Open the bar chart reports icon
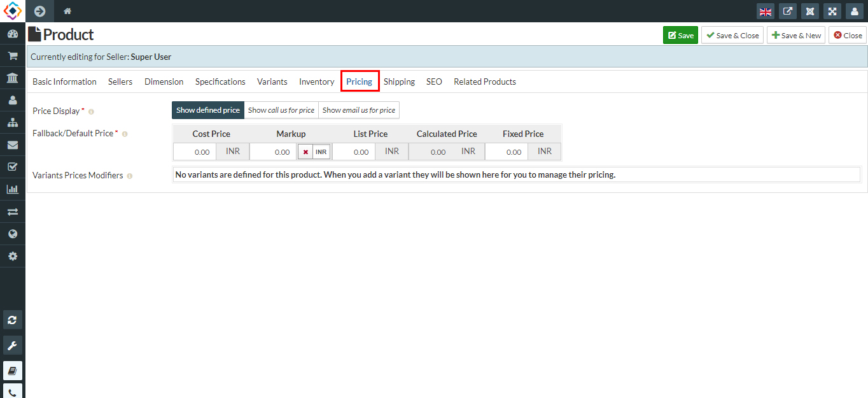The image size is (868, 398). 13,188
